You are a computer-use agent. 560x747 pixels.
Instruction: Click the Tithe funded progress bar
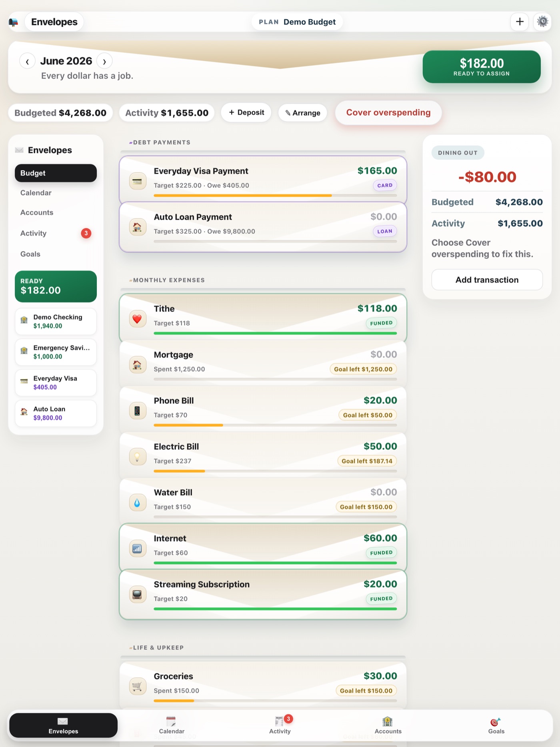275,333
